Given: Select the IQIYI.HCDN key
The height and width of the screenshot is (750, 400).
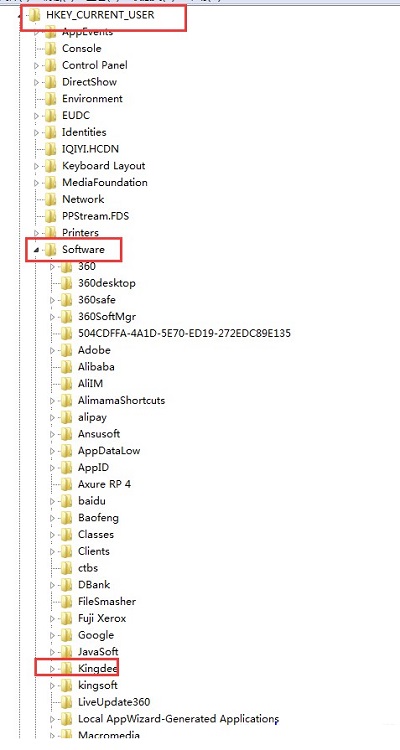Looking at the screenshot, I should [x=90, y=149].
